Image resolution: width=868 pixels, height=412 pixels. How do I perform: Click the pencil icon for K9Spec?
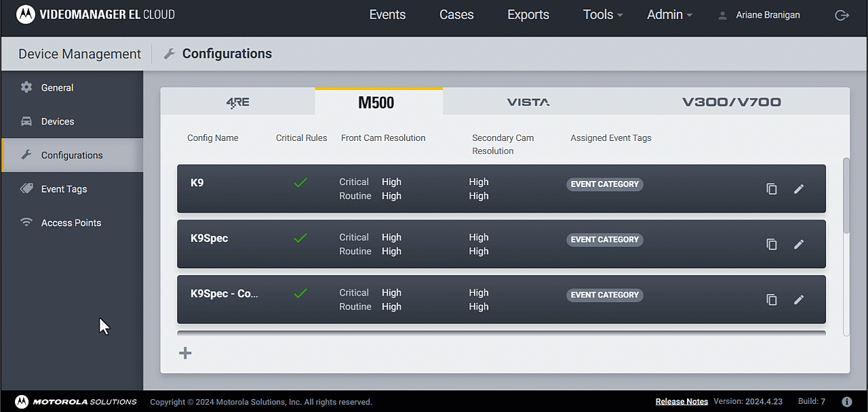(x=799, y=245)
